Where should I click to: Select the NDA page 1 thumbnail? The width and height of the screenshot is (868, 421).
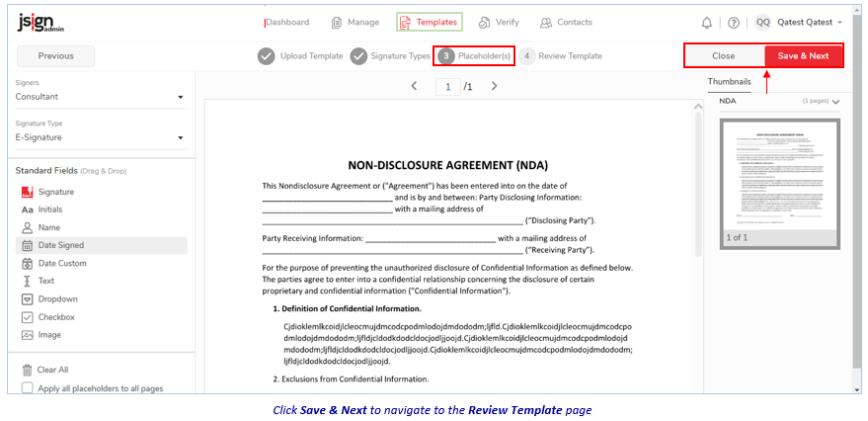point(779,184)
